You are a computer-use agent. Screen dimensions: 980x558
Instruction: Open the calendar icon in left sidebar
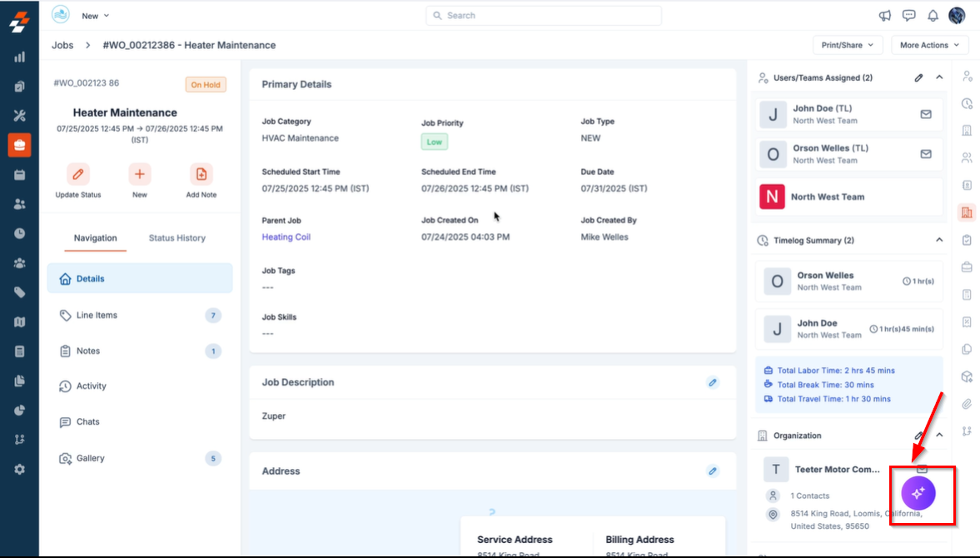click(19, 175)
